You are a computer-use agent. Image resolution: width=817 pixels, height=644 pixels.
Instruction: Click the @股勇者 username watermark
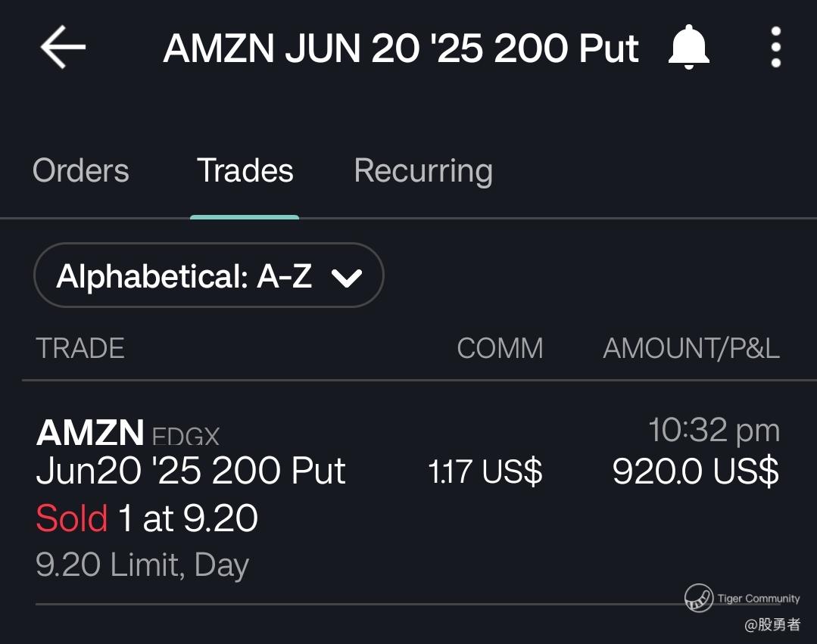tap(772, 624)
